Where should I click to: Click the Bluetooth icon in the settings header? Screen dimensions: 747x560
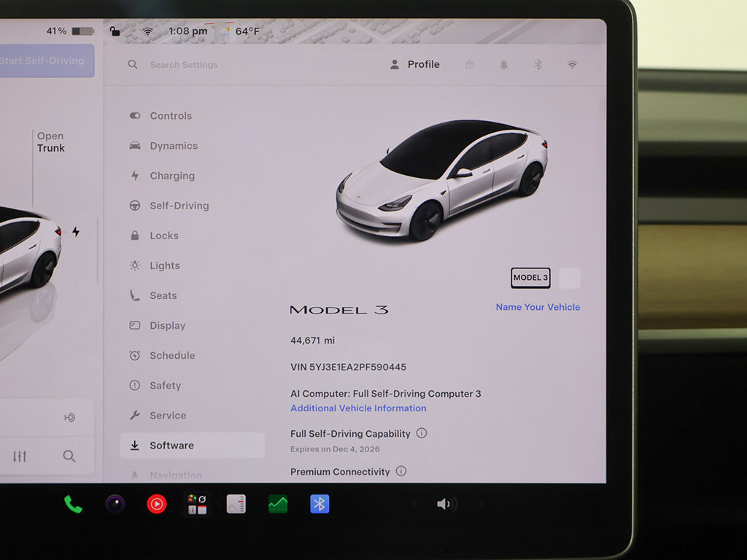[x=538, y=65]
